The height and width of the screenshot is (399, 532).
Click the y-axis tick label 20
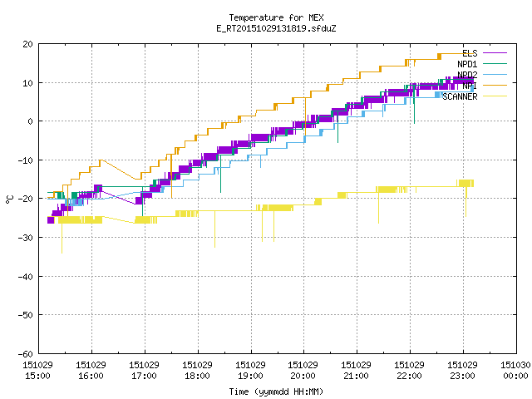point(28,44)
